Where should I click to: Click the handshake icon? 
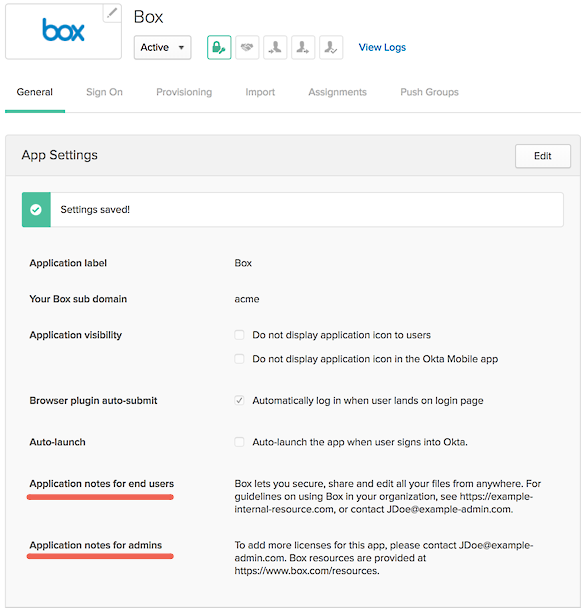247,47
